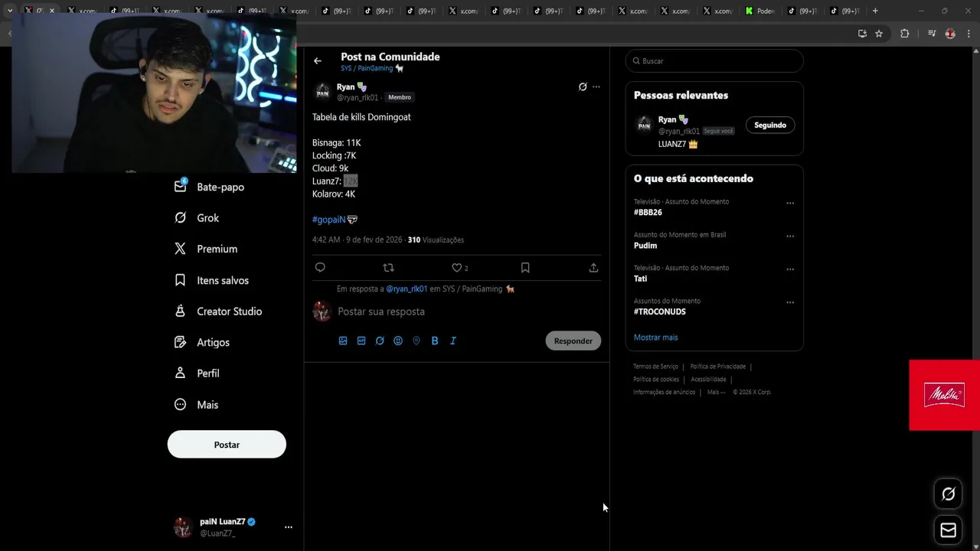Screen dimensions: 980x551
Task: Open Acessibilidade footer link
Action: point(708,380)
